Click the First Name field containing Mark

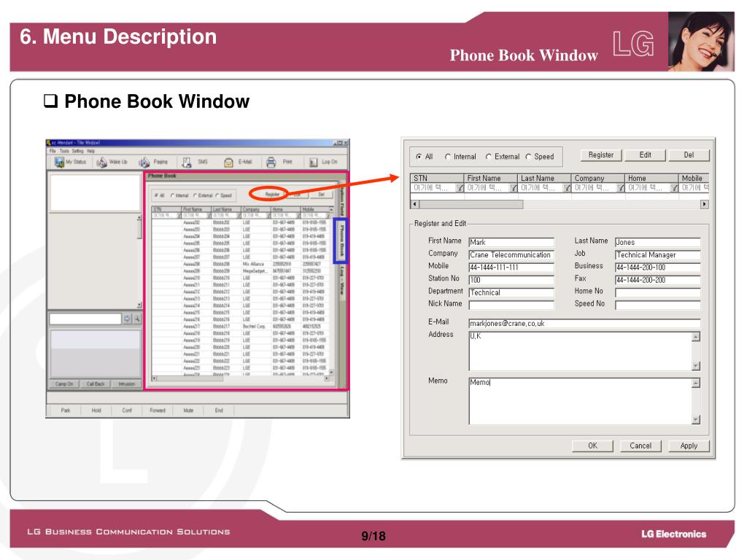pyautogui.click(x=511, y=242)
